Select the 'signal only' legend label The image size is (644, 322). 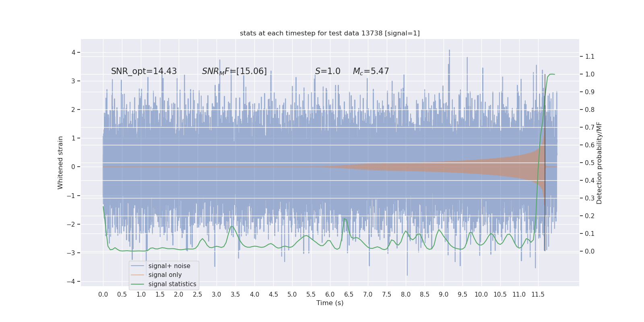pos(165,275)
